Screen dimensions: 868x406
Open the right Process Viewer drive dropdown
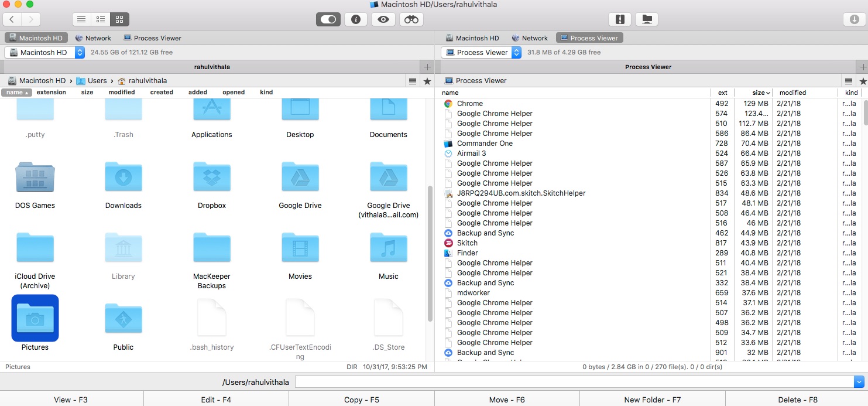pos(481,52)
